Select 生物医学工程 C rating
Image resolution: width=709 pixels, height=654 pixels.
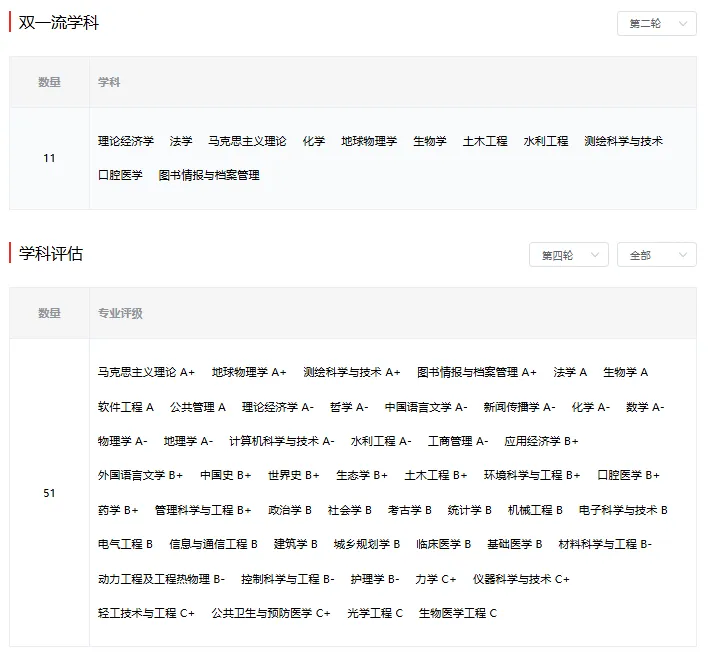[x=458, y=613]
